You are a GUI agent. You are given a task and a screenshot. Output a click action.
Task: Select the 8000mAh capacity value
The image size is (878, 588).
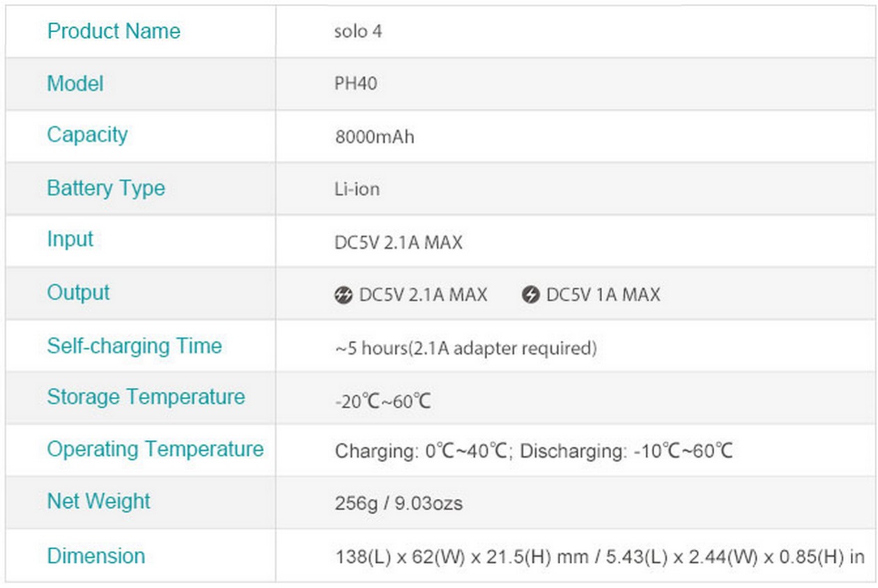(375, 137)
